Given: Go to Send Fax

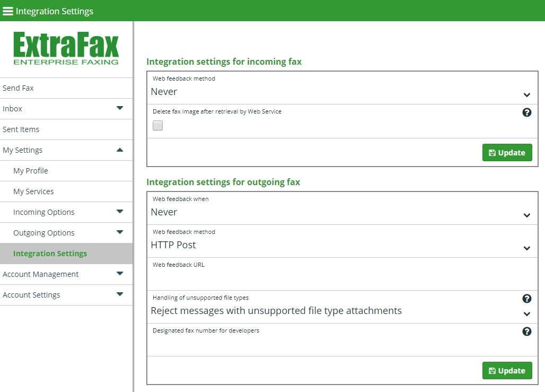Looking at the screenshot, I should click(x=66, y=88).
